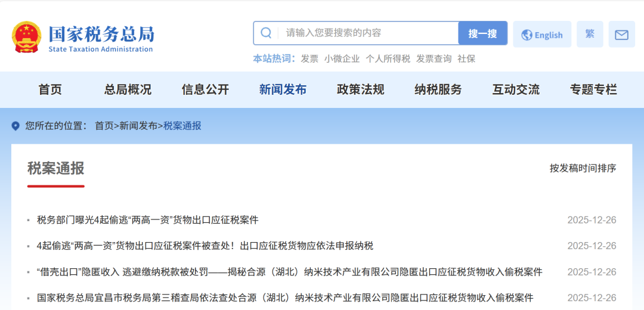Open the 纳税服务 menu
Image resolution: width=644 pixels, height=310 pixels.
pos(438,90)
